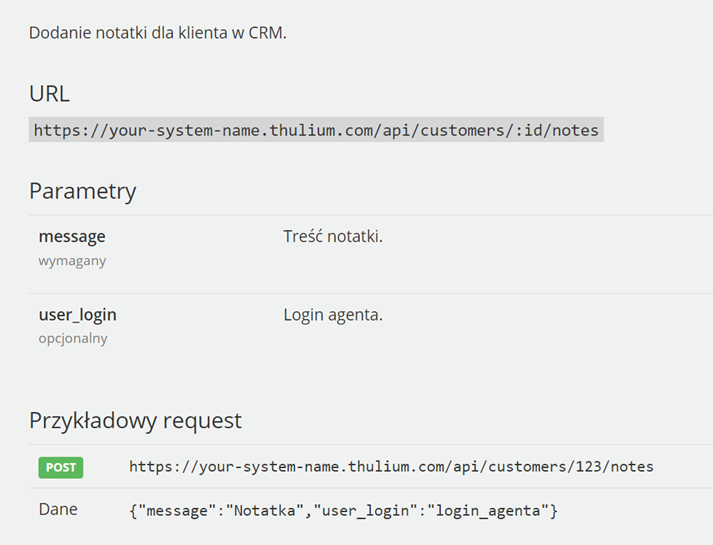This screenshot has height=545, width=713.
Task: Click 'thulium.com' in the example request URL
Action: pyautogui.click(x=395, y=467)
